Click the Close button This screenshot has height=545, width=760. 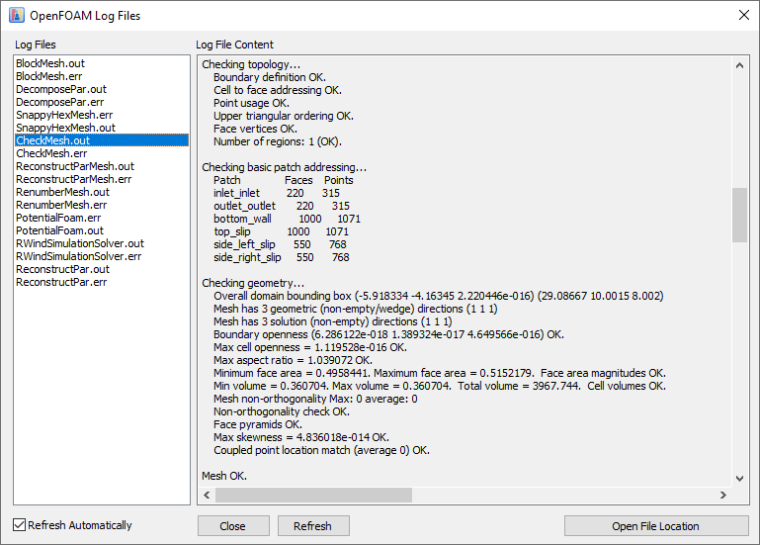click(x=233, y=526)
